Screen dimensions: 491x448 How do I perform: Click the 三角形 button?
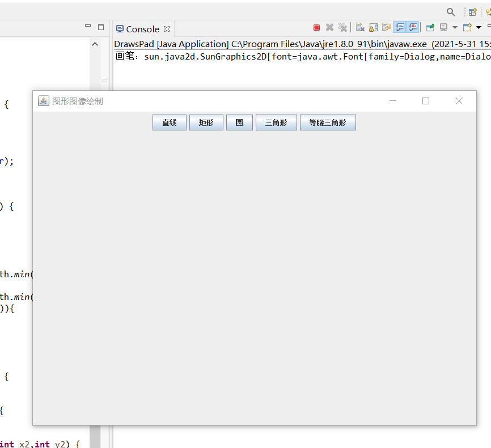(276, 122)
